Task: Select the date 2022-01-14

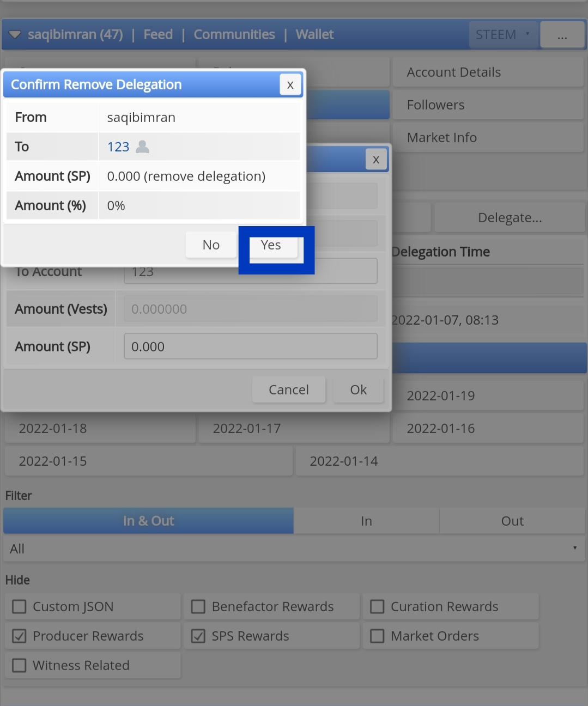Action: click(x=440, y=461)
